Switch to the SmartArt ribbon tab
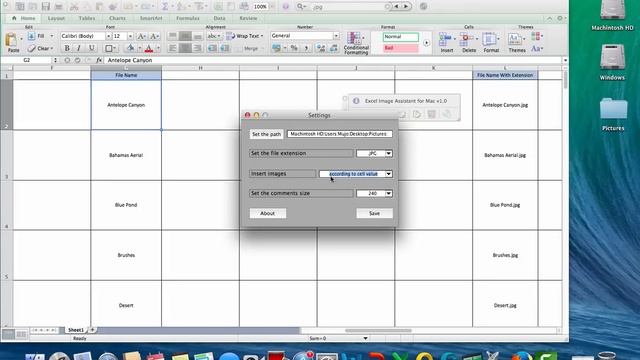This screenshot has width=640, height=360. coord(151,18)
